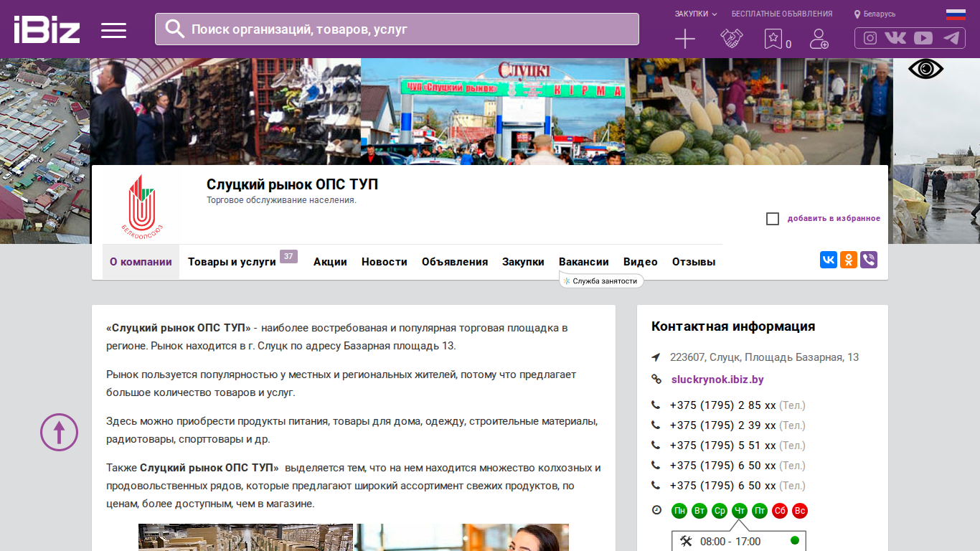Call phone +375 (1795) 2 39 xx

723,425
